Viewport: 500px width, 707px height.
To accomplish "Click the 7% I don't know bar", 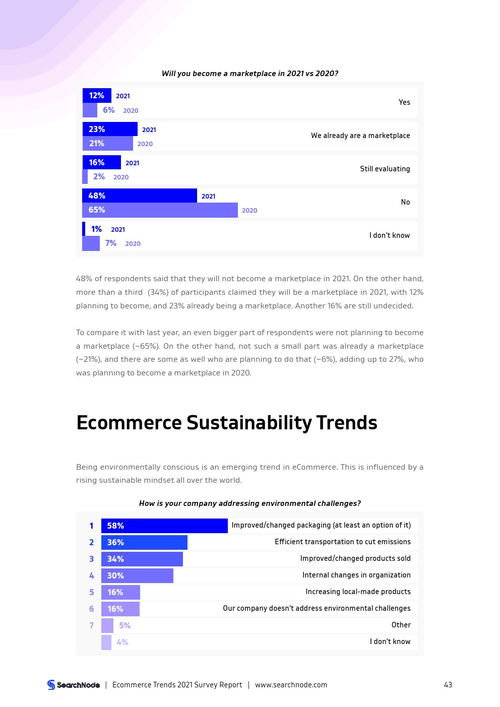I will coord(91,243).
